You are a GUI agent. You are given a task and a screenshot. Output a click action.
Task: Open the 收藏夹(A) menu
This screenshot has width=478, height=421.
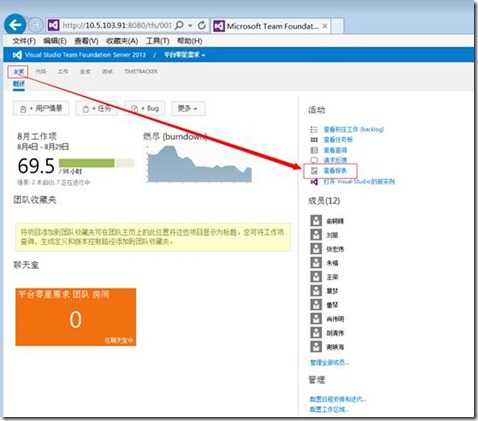[x=122, y=41]
